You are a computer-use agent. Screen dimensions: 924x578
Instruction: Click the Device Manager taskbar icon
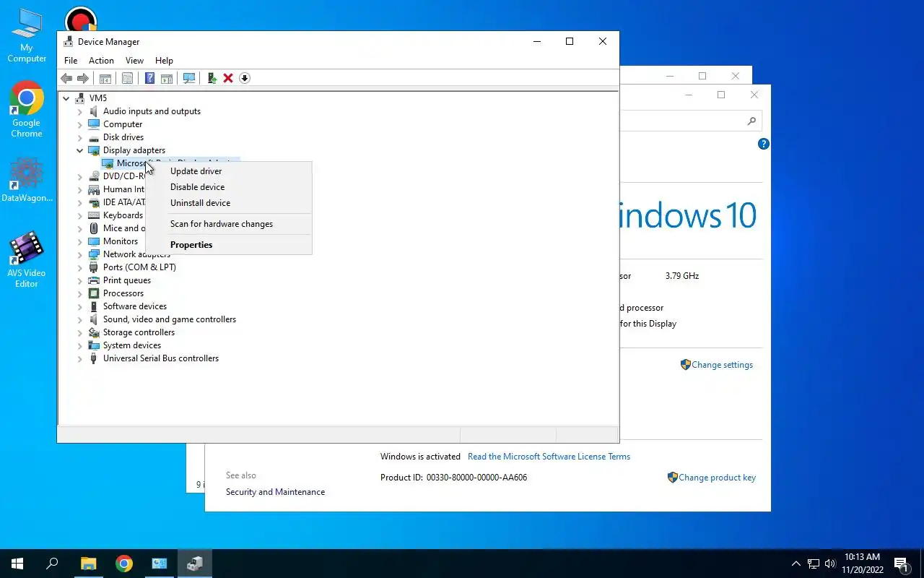(x=195, y=564)
